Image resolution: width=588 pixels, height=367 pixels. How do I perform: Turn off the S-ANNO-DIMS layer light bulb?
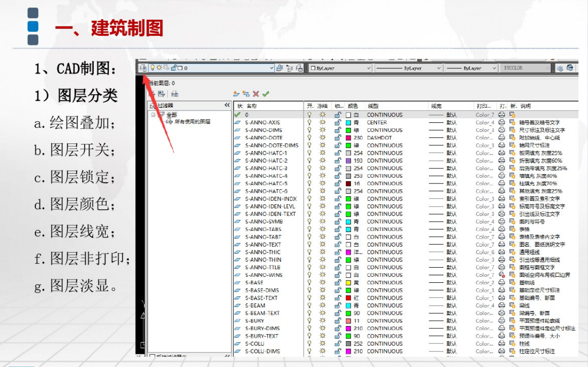pos(309,130)
